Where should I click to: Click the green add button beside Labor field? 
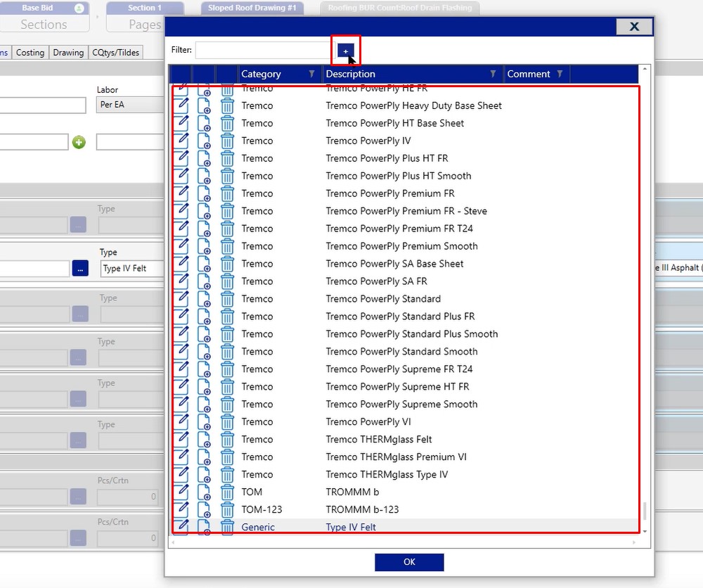coord(79,143)
